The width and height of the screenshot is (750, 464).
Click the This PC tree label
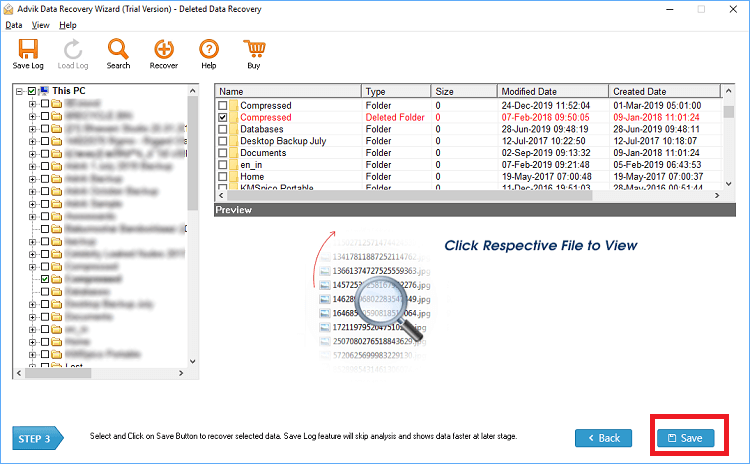(69, 90)
